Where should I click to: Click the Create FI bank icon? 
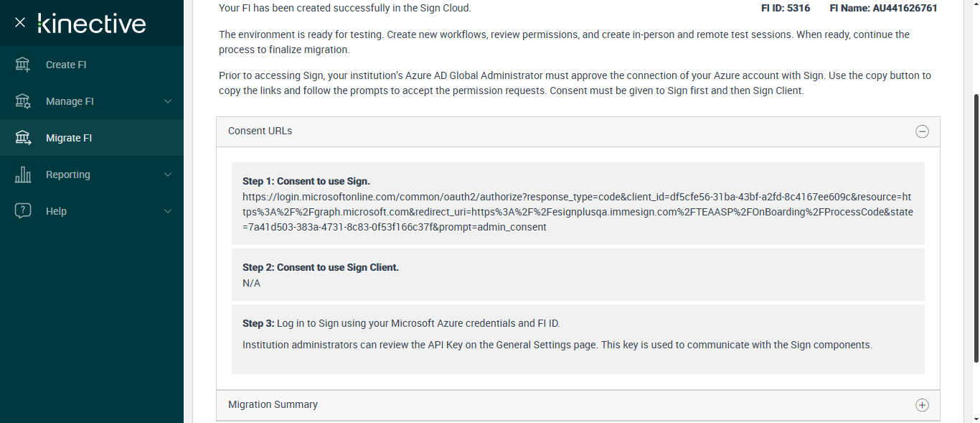[x=23, y=65]
